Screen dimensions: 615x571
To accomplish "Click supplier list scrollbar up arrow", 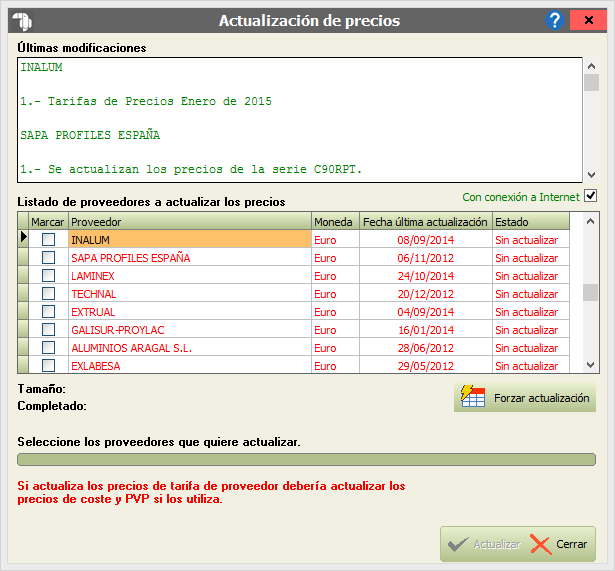I will click(x=590, y=221).
